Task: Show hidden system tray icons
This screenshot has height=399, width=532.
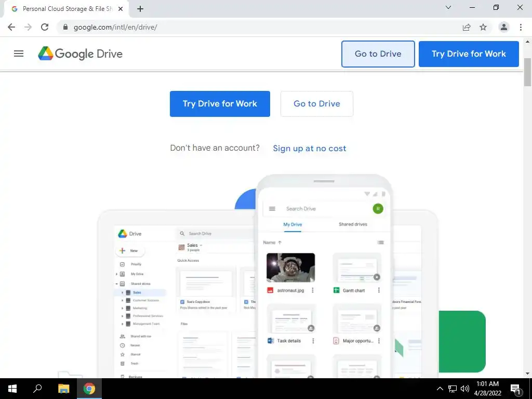Action: tap(440, 389)
